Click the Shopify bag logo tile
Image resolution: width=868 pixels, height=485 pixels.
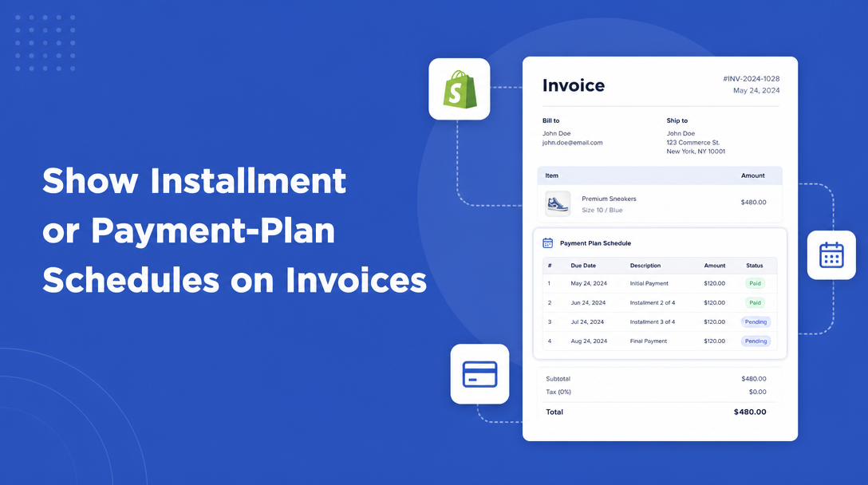(460, 89)
